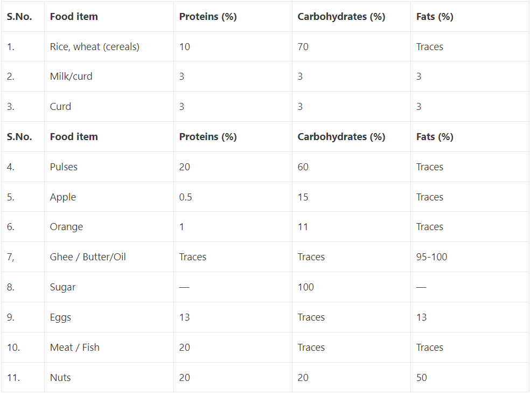Click the 'Orange' food item cell
The height and width of the screenshot is (395, 532).
pos(66,227)
